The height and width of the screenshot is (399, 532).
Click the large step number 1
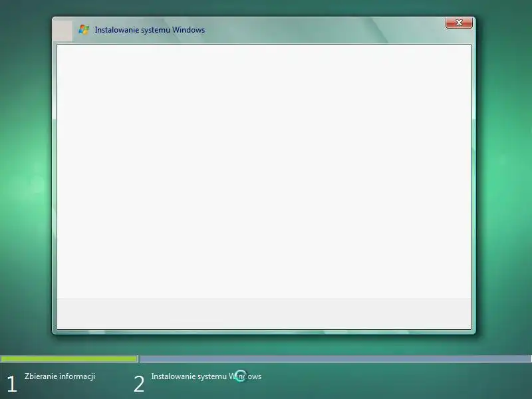[x=12, y=384]
